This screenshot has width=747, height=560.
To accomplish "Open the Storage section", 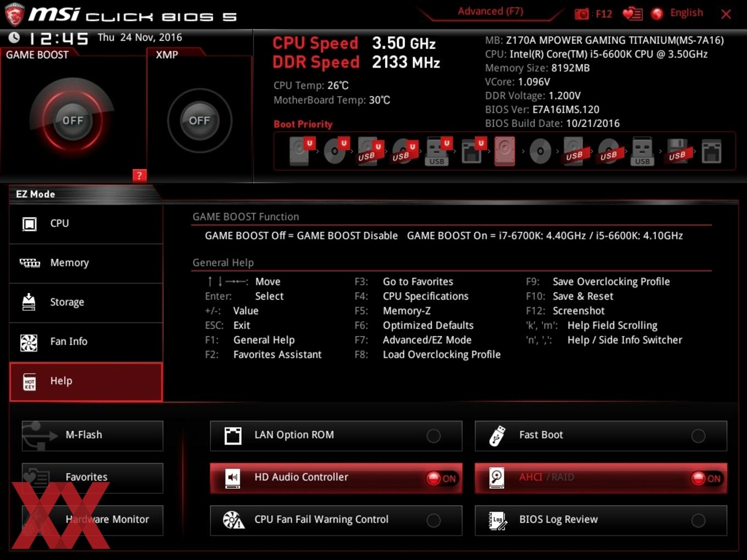I will (x=86, y=303).
